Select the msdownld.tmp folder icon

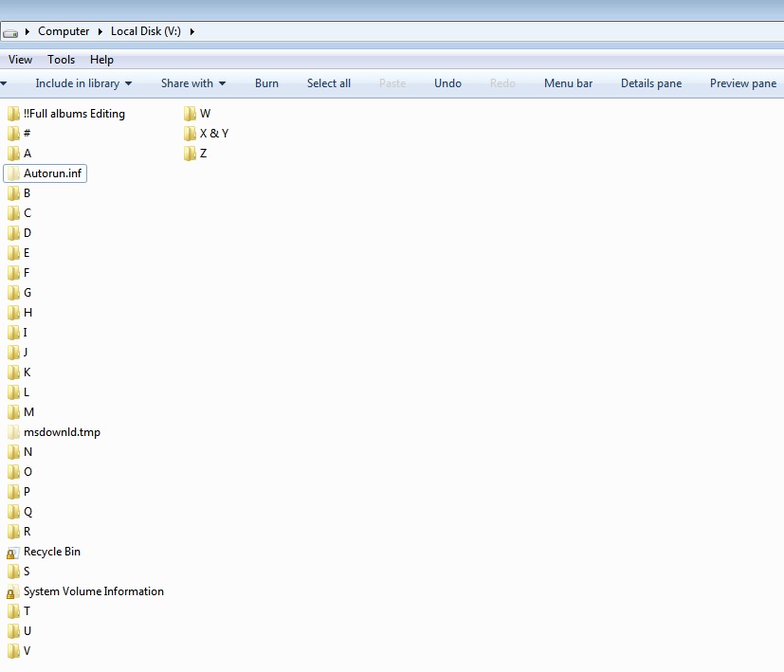coord(13,432)
